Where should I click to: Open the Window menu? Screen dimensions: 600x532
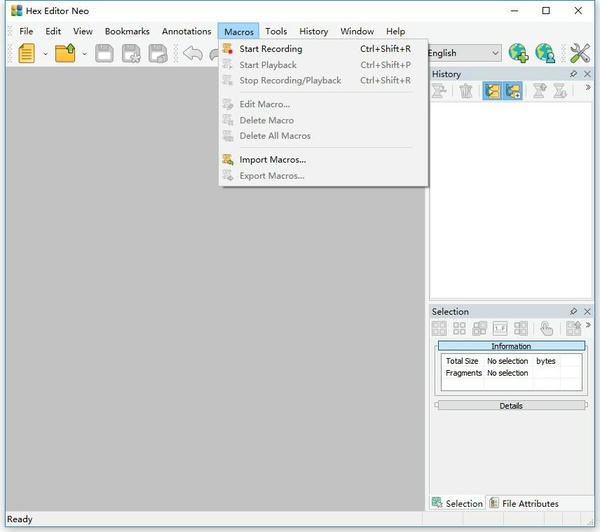click(x=357, y=31)
